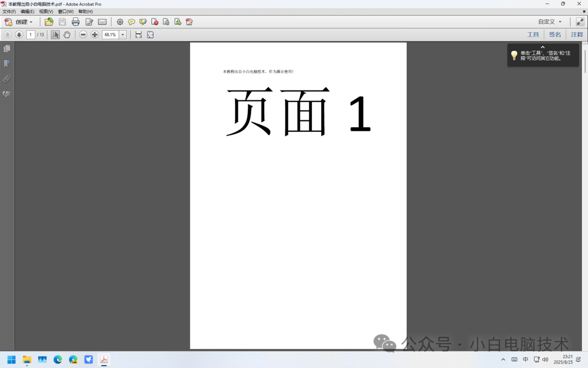Show hidden tray icons chevron
Viewport: 588px width, 368px height.
503,360
